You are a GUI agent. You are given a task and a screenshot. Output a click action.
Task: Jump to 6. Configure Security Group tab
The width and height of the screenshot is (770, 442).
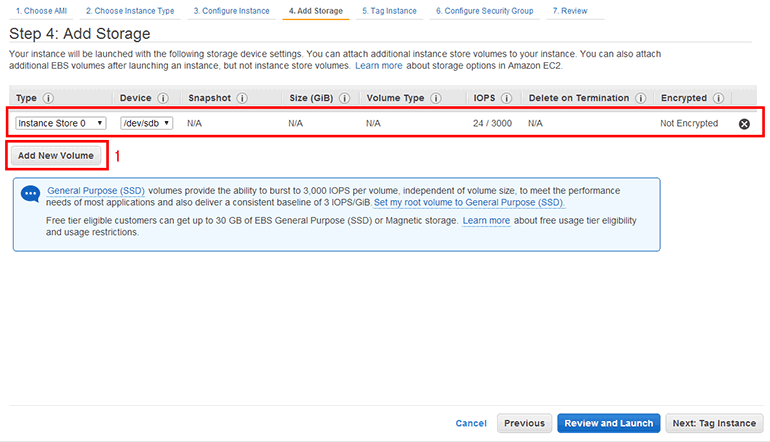coord(483,11)
